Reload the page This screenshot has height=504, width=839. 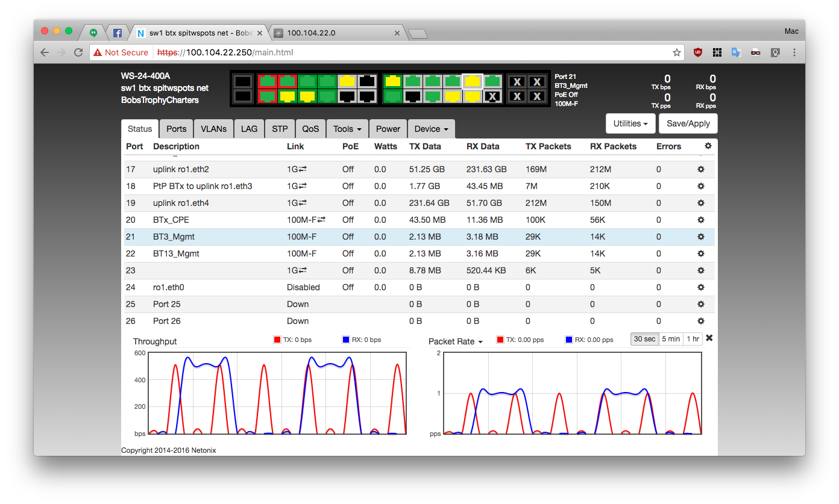pos(78,52)
